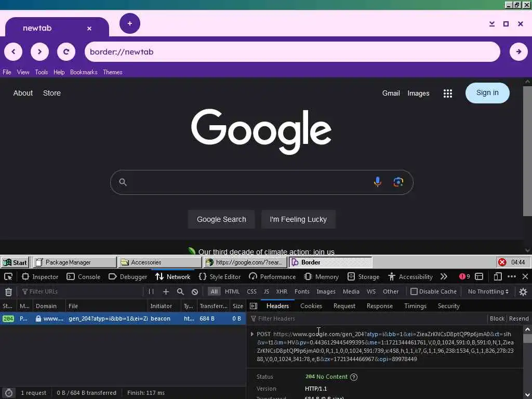The width and height of the screenshot is (532, 399).
Task: Open the Themes menu
Action: click(113, 72)
